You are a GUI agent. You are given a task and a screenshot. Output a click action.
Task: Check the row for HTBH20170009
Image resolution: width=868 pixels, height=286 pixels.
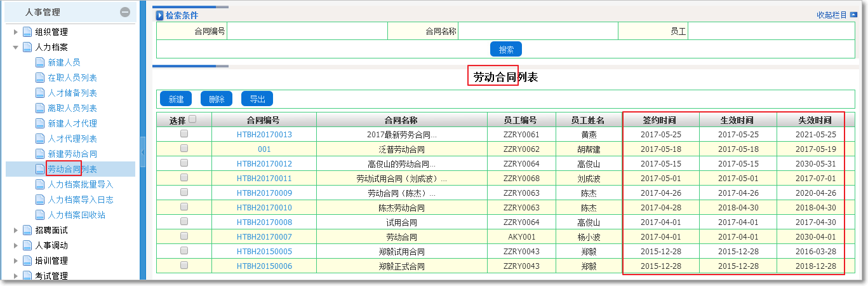(184, 193)
